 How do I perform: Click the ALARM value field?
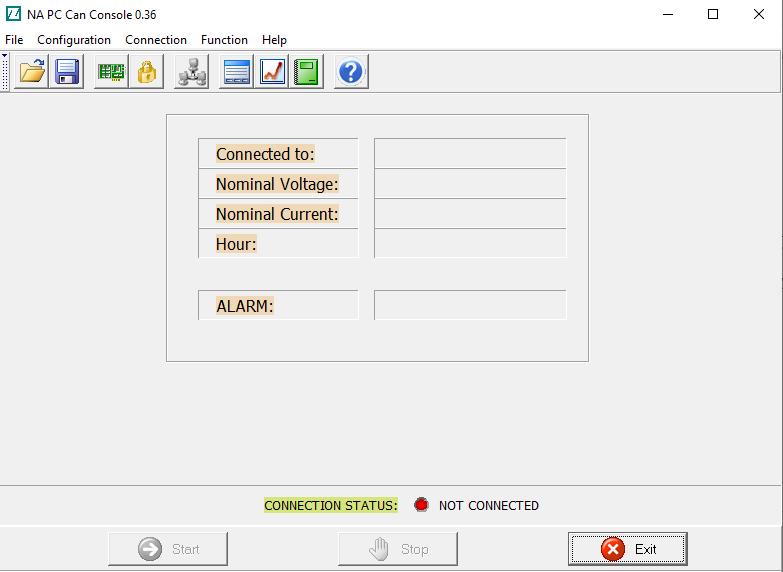pos(470,306)
